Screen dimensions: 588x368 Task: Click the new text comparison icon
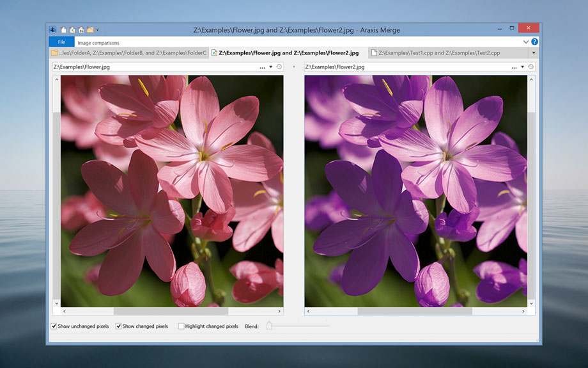pos(64,29)
